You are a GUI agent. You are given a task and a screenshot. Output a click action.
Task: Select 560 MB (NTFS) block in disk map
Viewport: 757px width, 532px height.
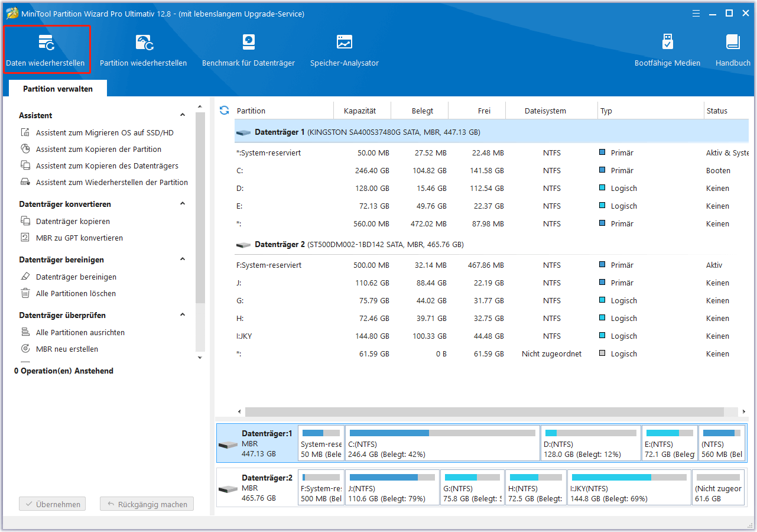coord(722,443)
